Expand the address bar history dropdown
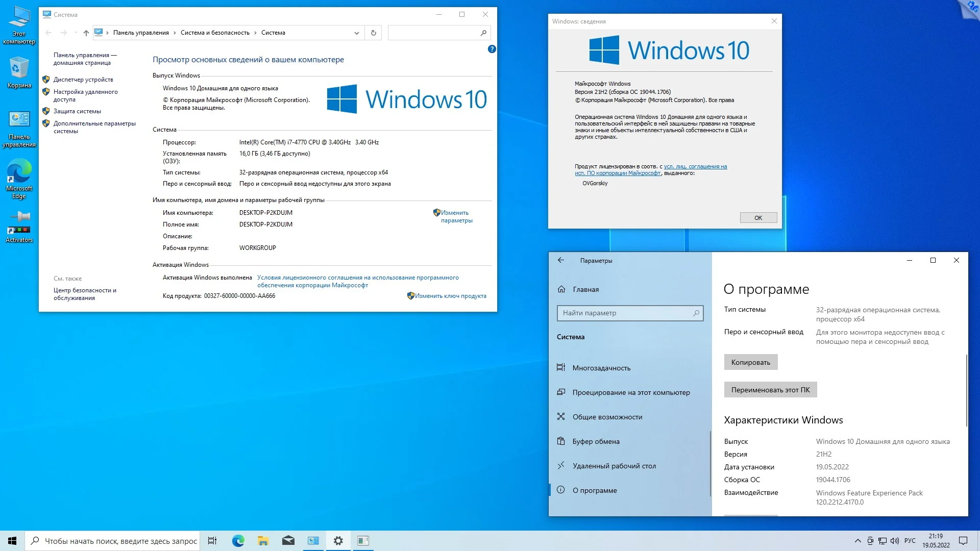Image resolution: width=980 pixels, height=551 pixels. 356,33
